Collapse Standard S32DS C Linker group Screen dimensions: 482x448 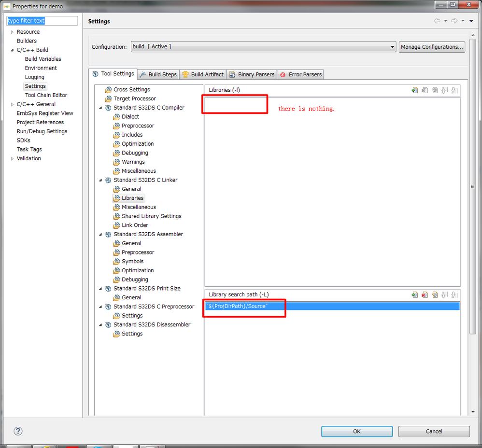[x=100, y=180]
